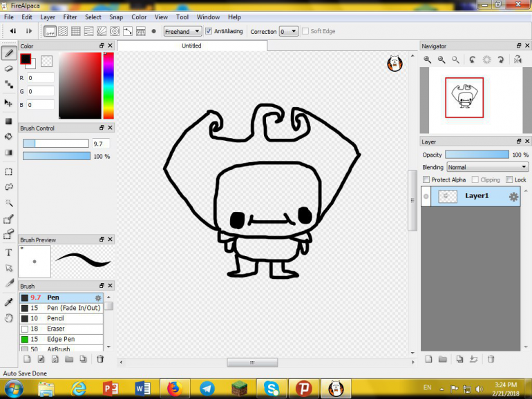Viewport: 532px width, 399px height.
Task: Select the Eraser tool in left toolbar
Action: tap(9, 68)
